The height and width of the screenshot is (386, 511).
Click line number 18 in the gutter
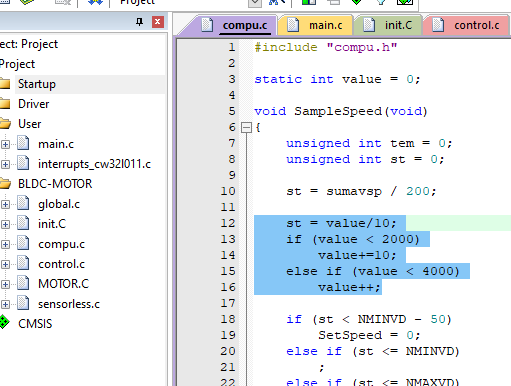coord(228,319)
